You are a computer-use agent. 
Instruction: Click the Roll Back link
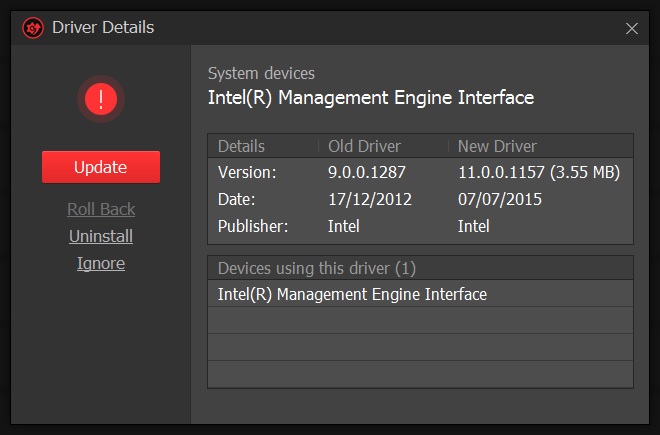[101, 209]
